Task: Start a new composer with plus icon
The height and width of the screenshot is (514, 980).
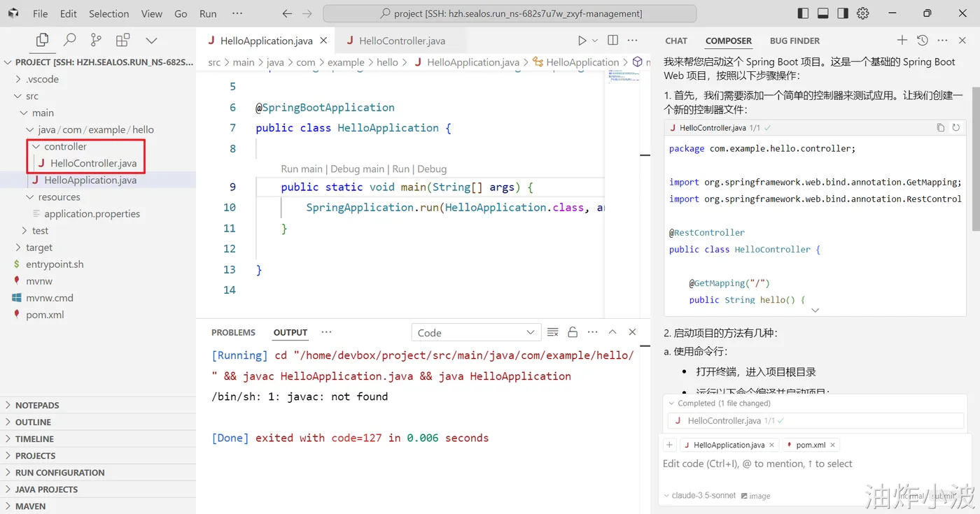Action: click(902, 41)
